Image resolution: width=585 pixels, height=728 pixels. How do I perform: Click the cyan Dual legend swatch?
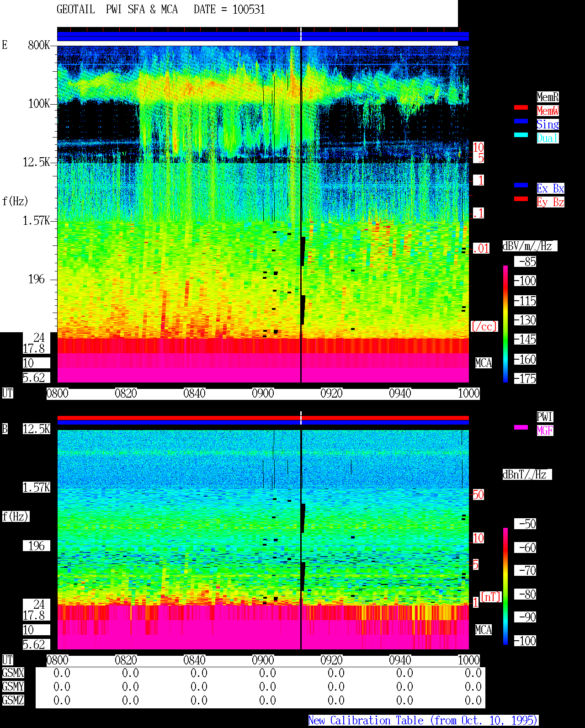click(521, 135)
